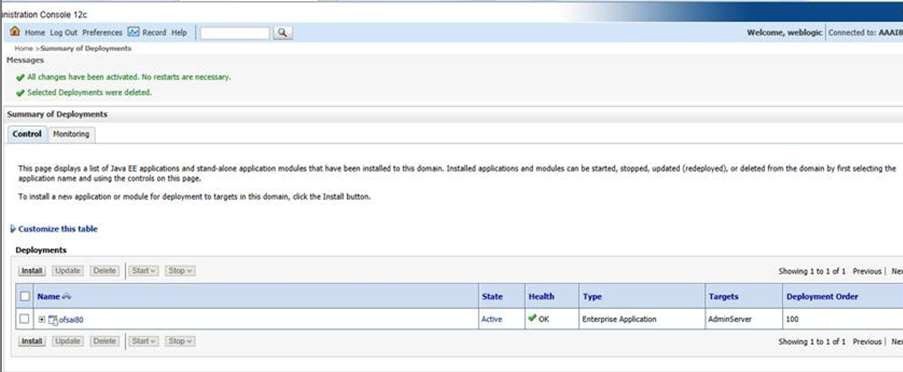Switch to the Monitoring tab
Screen dimensions: 903x372
pyautogui.click(x=71, y=134)
